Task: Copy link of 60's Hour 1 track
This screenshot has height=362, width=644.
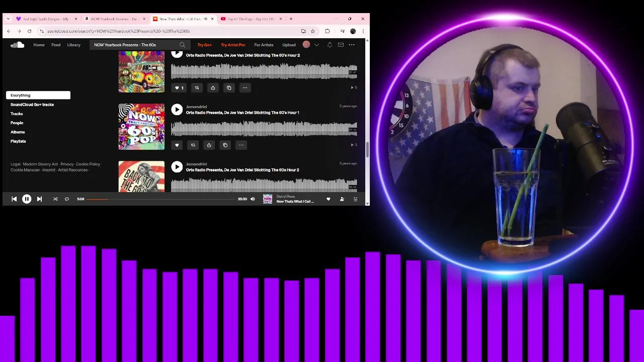Action: (x=225, y=145)
